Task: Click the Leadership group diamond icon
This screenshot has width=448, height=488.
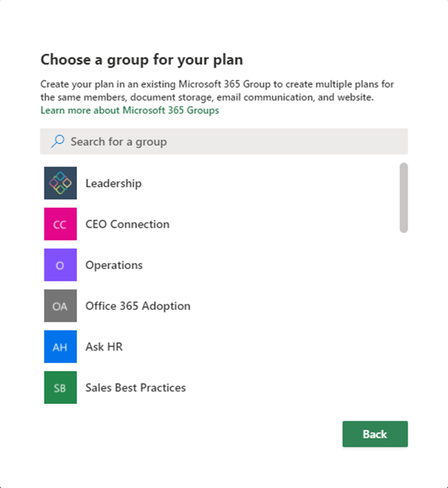Action: tap(61, 183)
